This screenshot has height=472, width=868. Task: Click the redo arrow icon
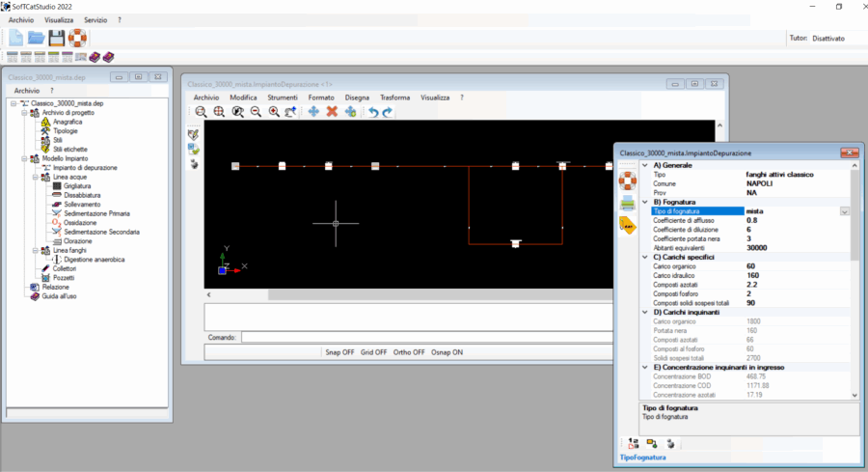pos(388,112)
